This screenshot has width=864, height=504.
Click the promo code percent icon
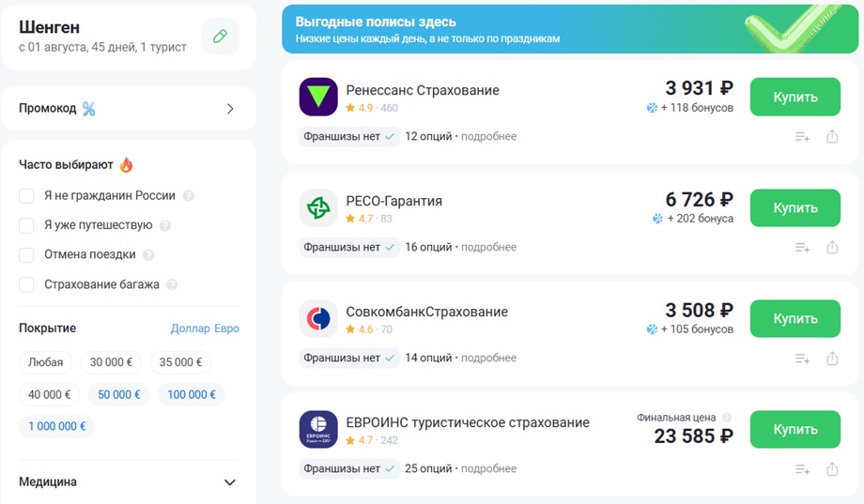[x=88, y=109]
